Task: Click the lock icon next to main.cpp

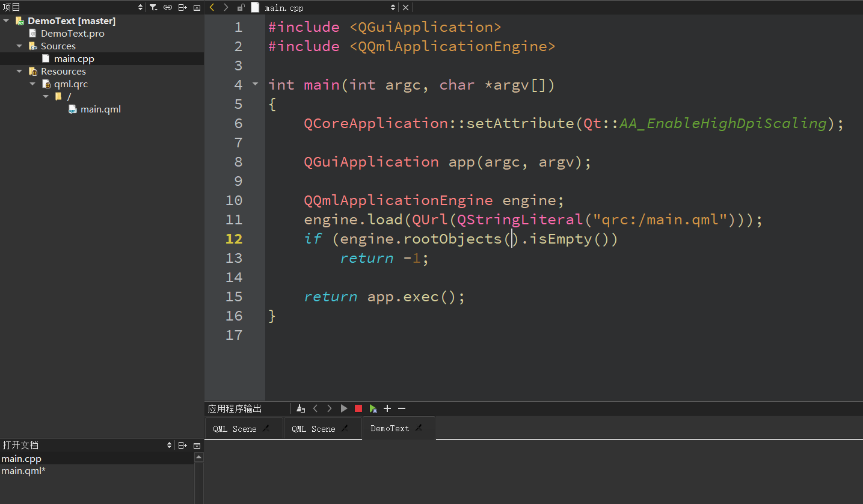Action: [241, 7]
